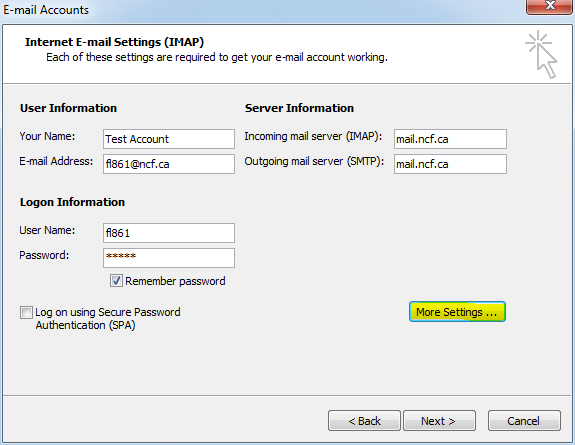575x445 pixels.
Task: Enable the Secure Password Authentication checkbox
Action: coord(26,313)
